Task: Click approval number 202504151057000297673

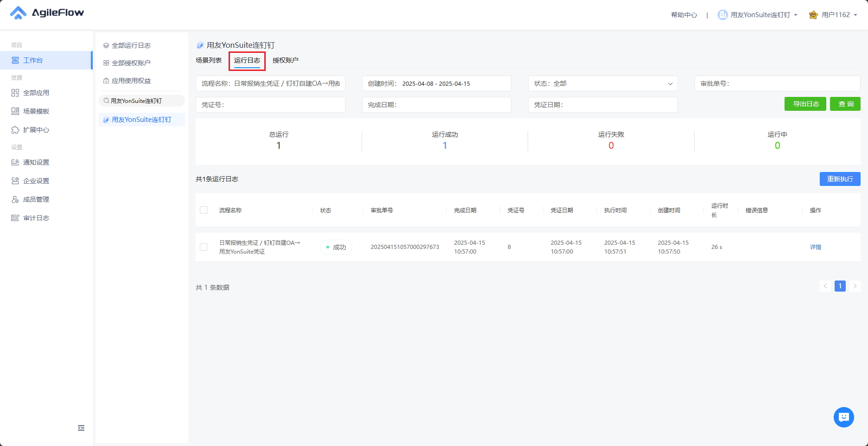Action: click(x=405, y=247)
